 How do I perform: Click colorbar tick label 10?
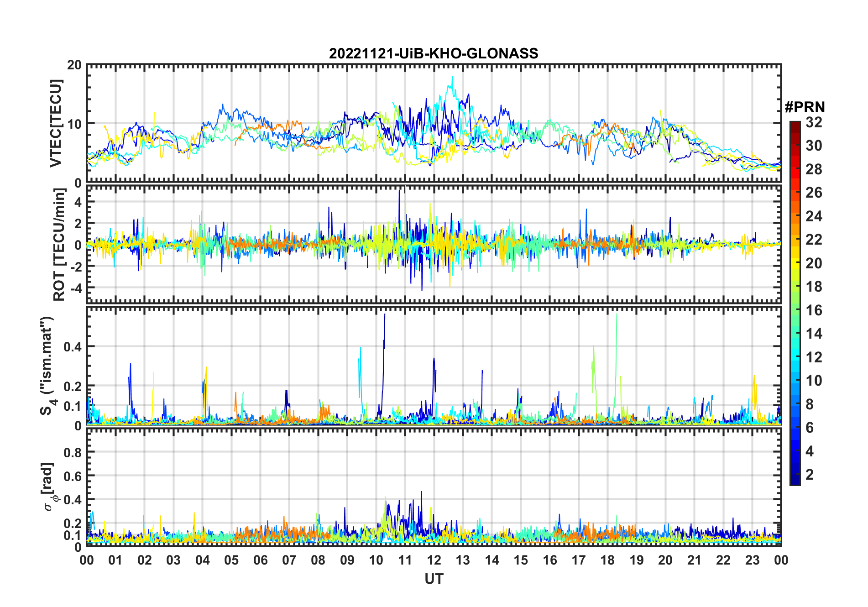(x=814, y=381)
